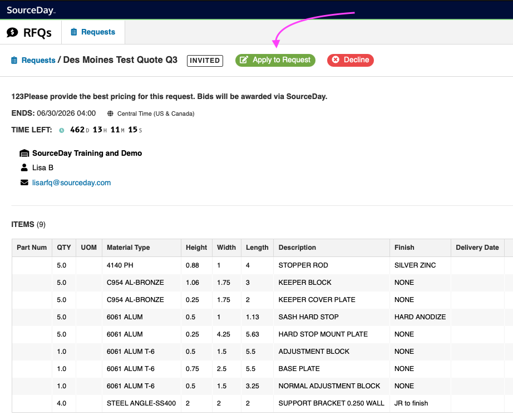Click the Length column header
This screenshot has height=420, width=513.
[x=257, y=248]
